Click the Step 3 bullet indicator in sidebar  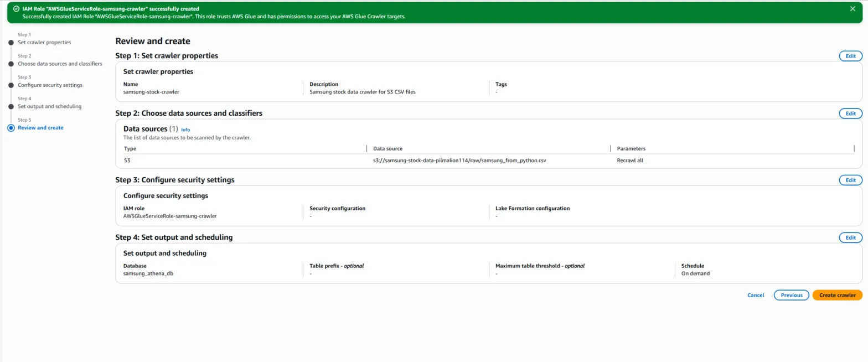(11, 85)
